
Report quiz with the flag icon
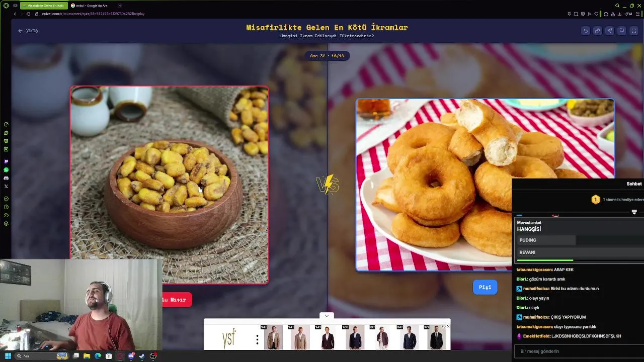[622, 31]
